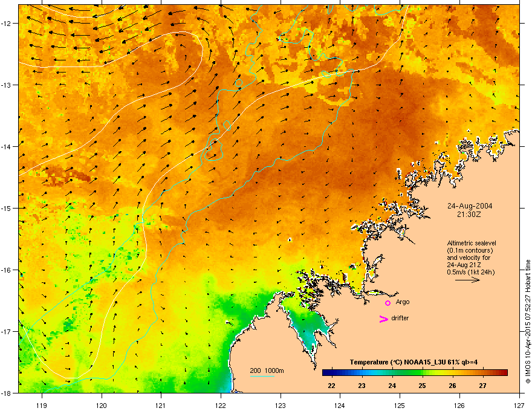Click the magenta drifter arrowhead legend marker
The width and height of the screenshot is (532, 411).
tap(383, 319)
